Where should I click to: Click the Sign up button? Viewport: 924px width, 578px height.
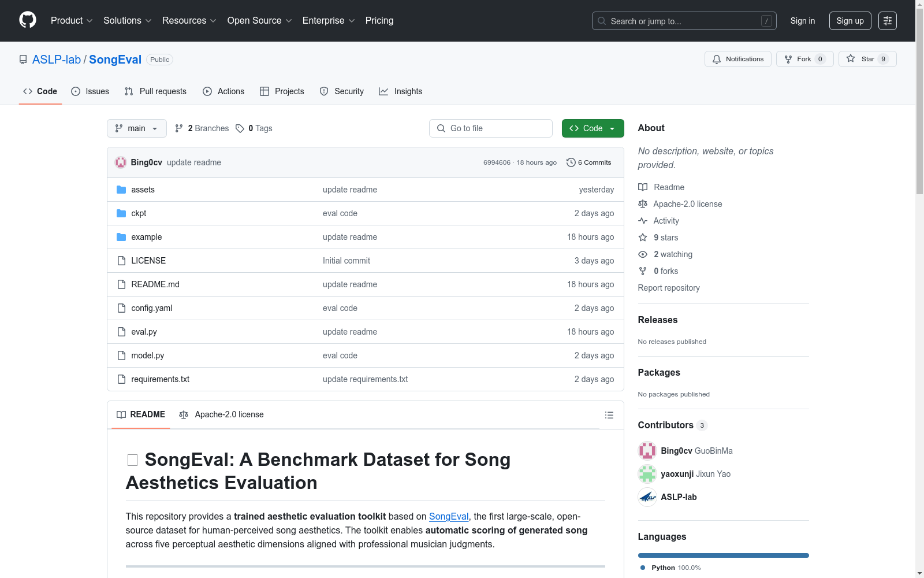point(850,21)
